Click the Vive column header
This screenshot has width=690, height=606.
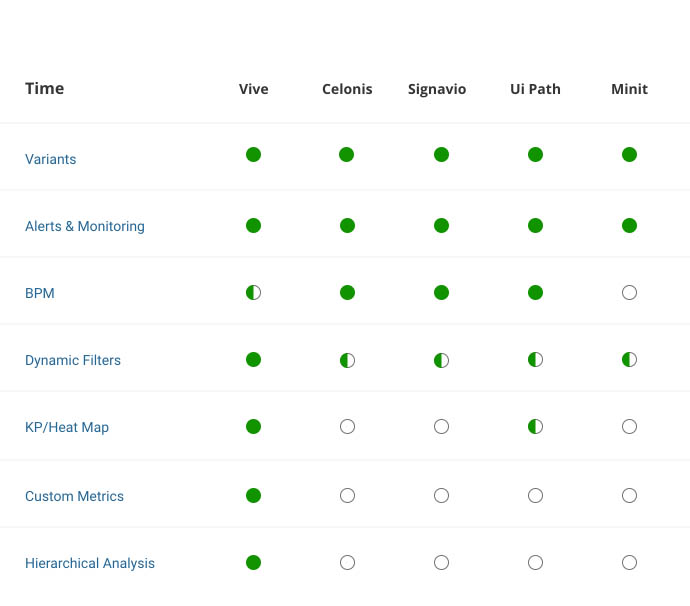(x=253, y=89)
